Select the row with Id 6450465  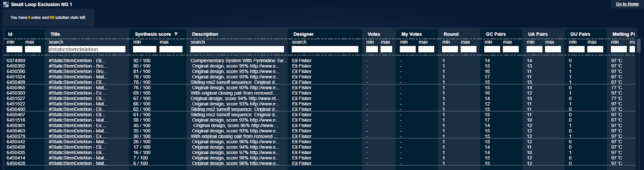(x=16, y=88)
